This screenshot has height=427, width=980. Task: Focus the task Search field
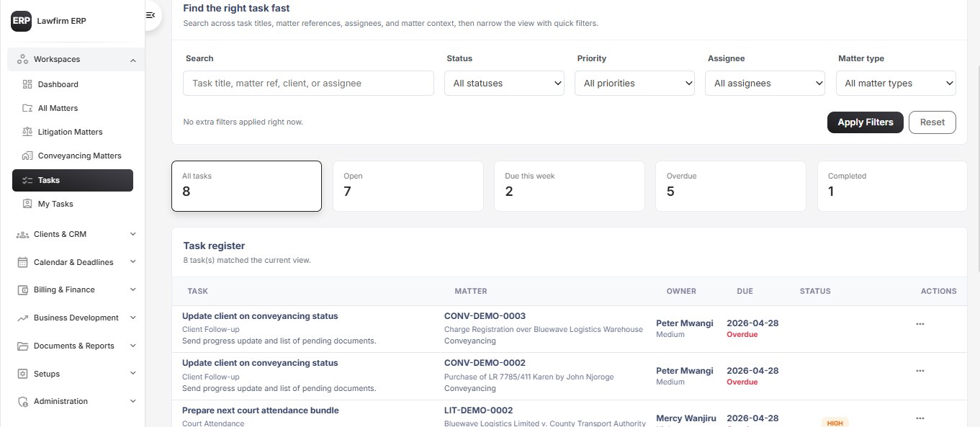click(x=308, y=83)
